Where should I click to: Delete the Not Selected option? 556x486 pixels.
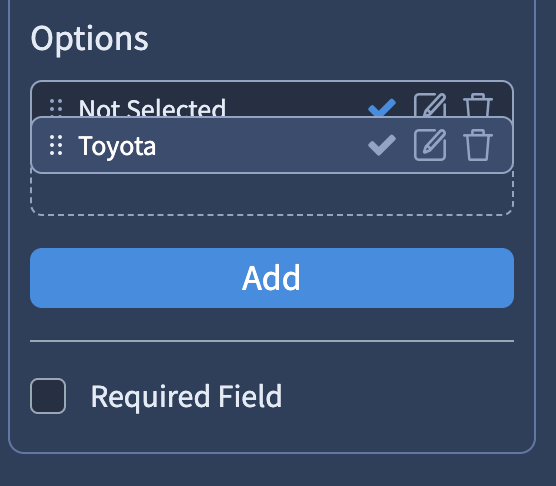[x=478, y=105]
